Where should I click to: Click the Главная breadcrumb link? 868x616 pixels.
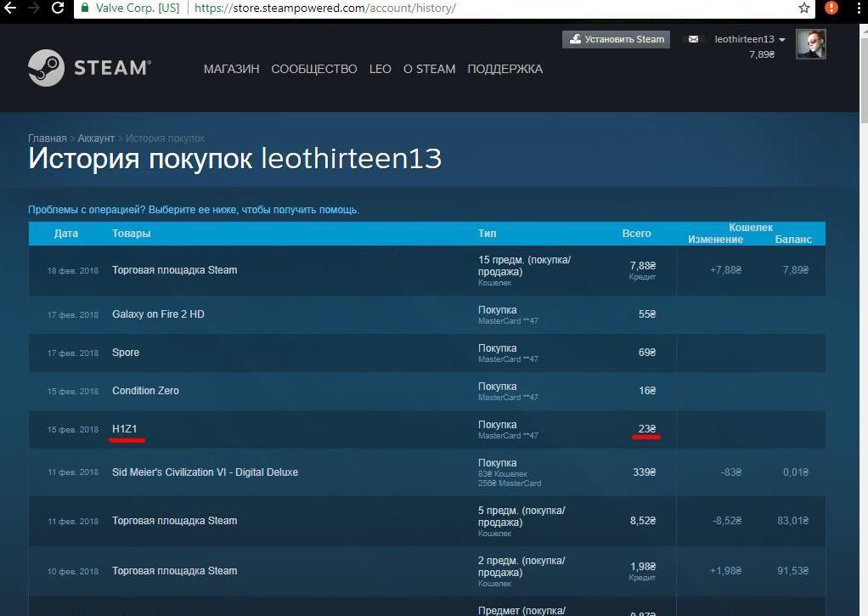coord(47,138)
